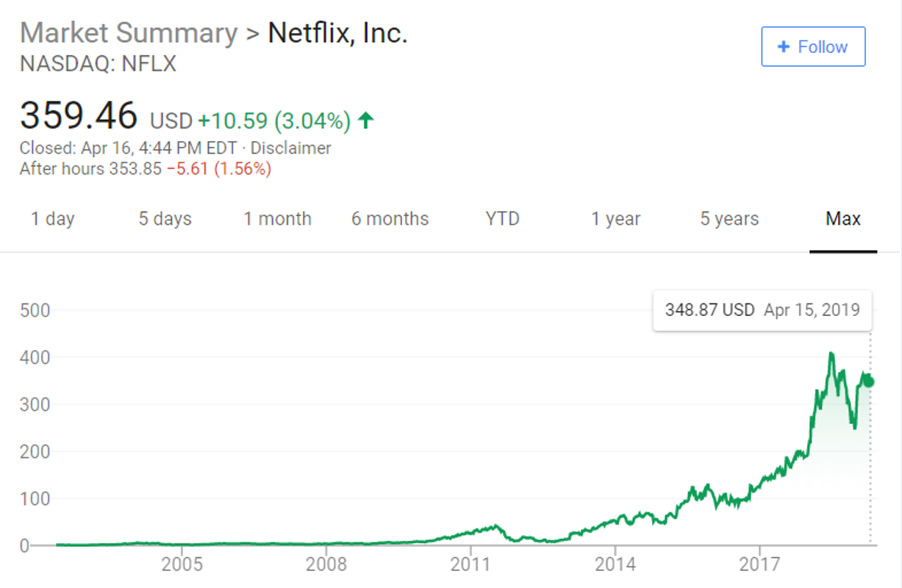The height and width of the screenshot is (588, 902).
Task: Click the 2011 label on the x-axis
Action: click(470, 565)
